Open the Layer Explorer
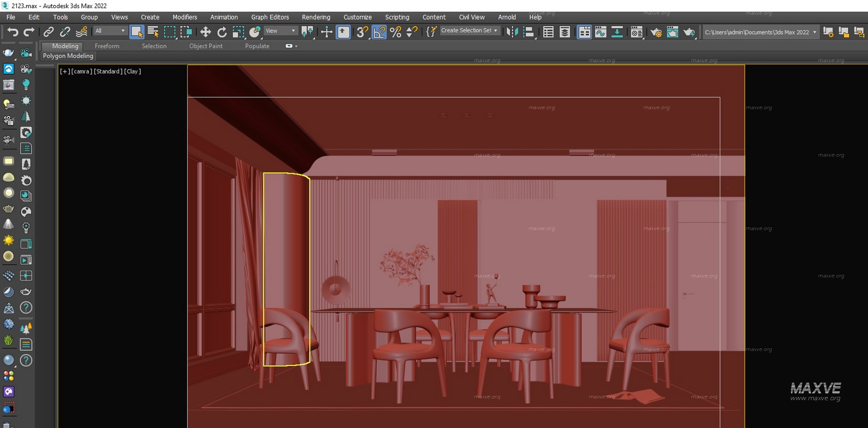868x428 pixels. (x=564, y=32)
